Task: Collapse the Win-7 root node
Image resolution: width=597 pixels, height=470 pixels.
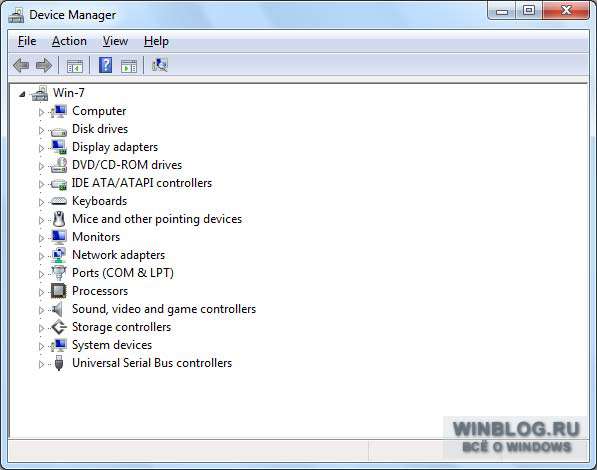Action: pyautogui.click(x=22, y=94)
